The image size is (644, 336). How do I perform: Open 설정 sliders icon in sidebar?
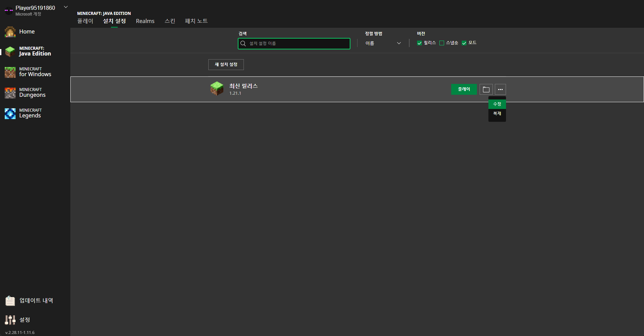(10, 320)
